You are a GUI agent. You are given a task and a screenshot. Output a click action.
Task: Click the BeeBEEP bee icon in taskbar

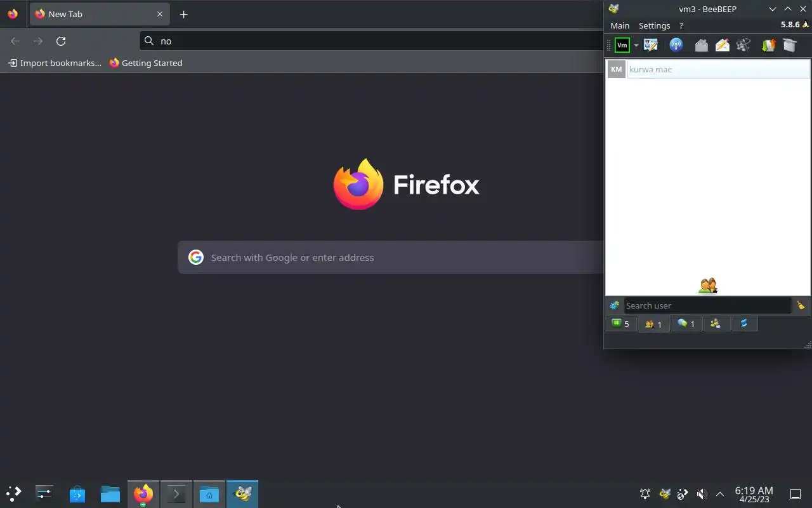242,493
